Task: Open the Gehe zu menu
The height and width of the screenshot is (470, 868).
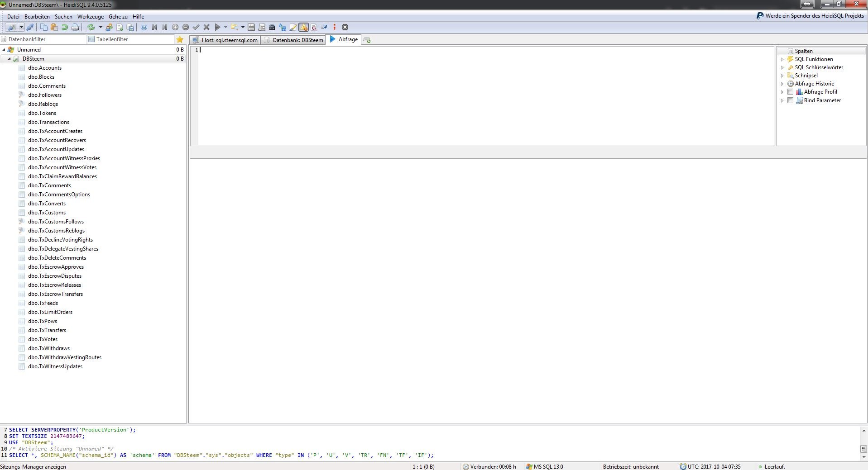Action: [118, 16]
